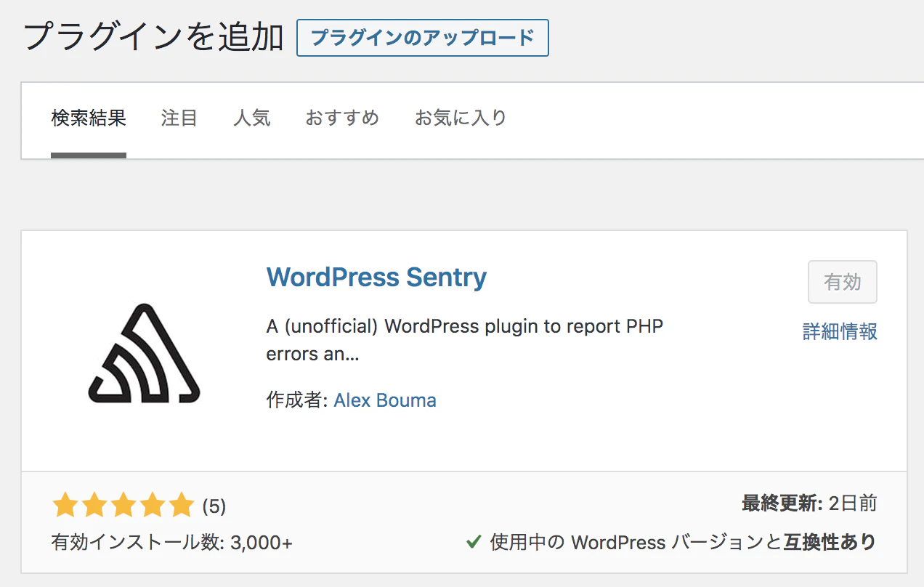Viewport: 924px width, 587px height.
Task: Click the 有効インストール数: 3,000+ text
Action: pyautogui.click(x=172, y=542)
